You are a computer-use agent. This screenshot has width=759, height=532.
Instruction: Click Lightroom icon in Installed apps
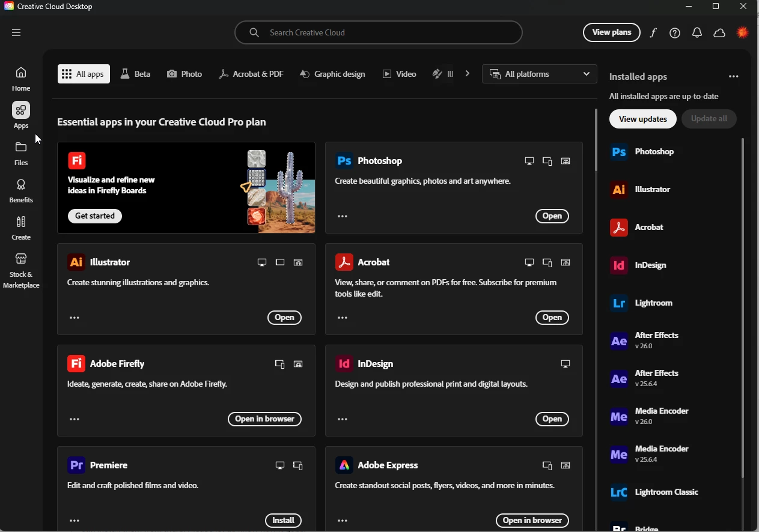click(619, 303)
